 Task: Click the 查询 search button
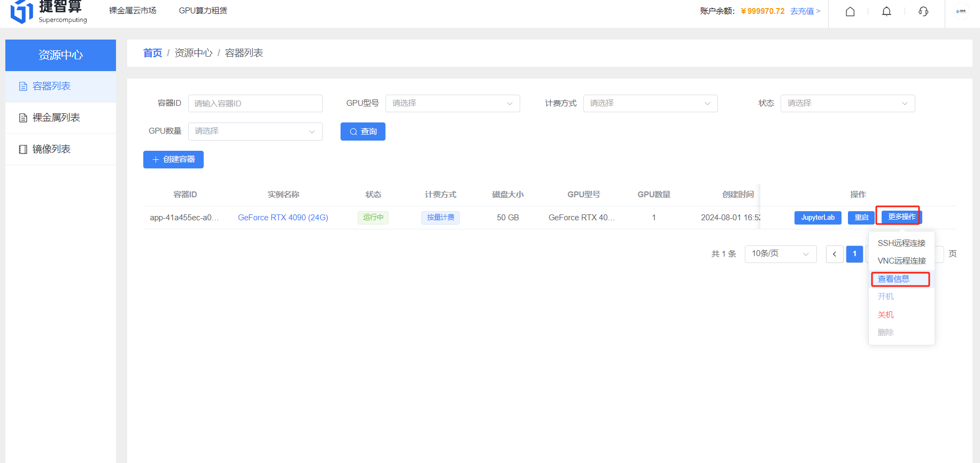point(363,132)
